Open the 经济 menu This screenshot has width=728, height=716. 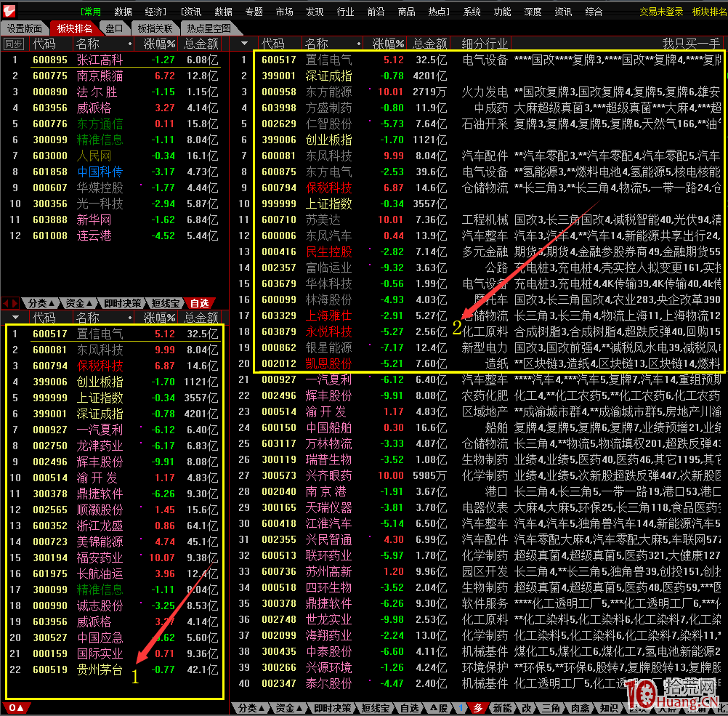155,12
